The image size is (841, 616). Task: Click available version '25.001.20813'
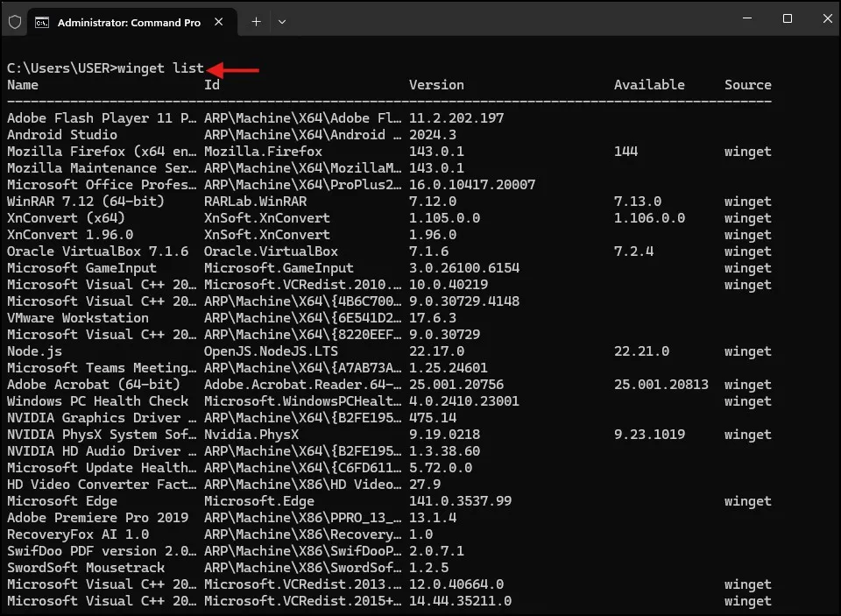click(661, 384)
